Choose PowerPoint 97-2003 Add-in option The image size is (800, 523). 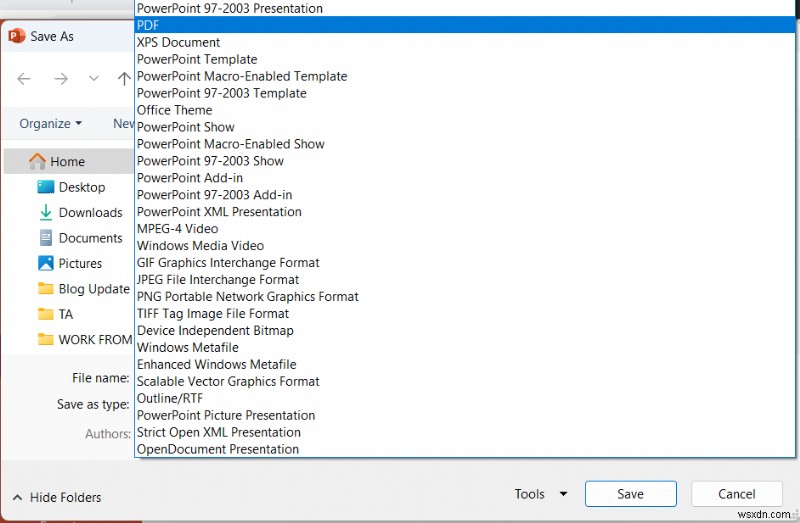(x=465, y=194)
